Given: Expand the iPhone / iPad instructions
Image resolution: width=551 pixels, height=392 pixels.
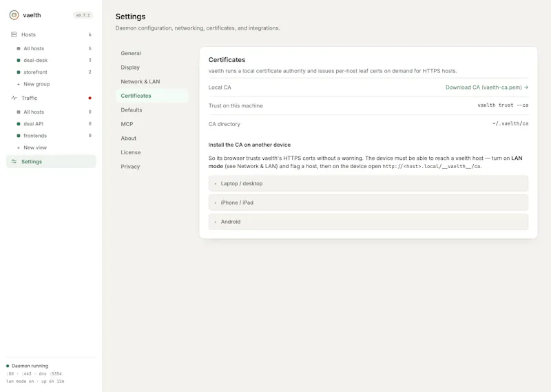Looking at the screenshot, I should pos(368,203).
